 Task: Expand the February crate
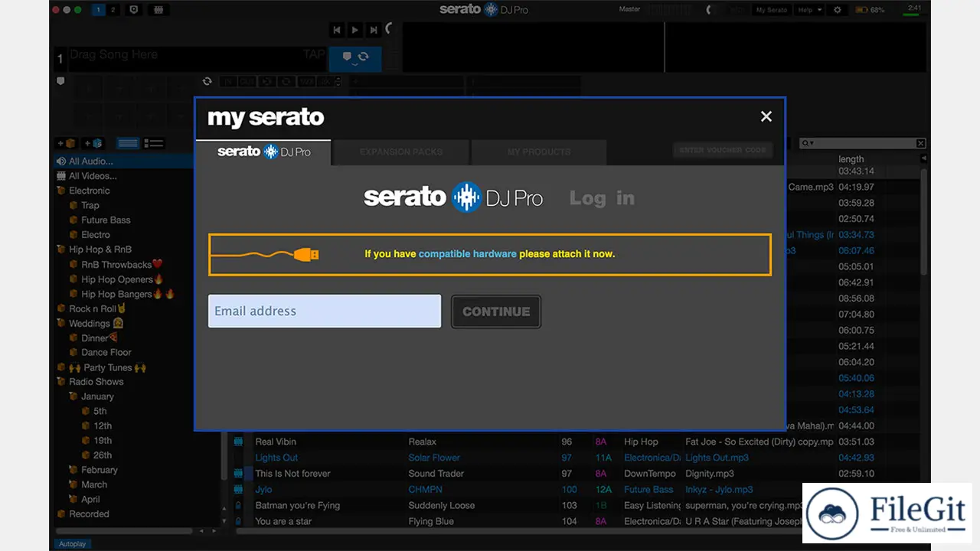(73, 470)
